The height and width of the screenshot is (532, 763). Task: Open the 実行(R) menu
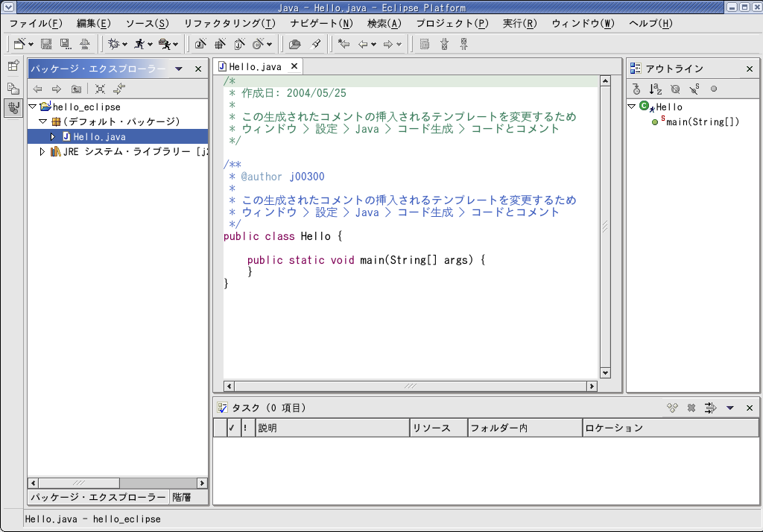(519, 23)
